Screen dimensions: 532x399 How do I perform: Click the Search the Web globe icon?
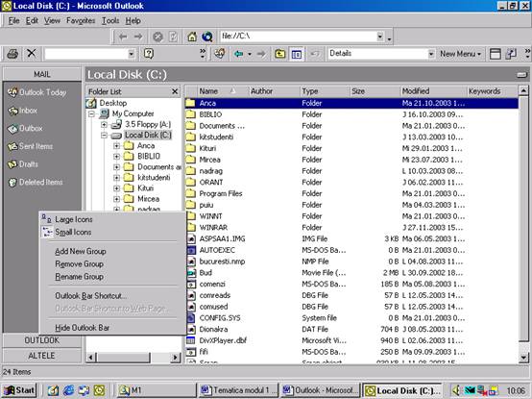pos(207,37)
